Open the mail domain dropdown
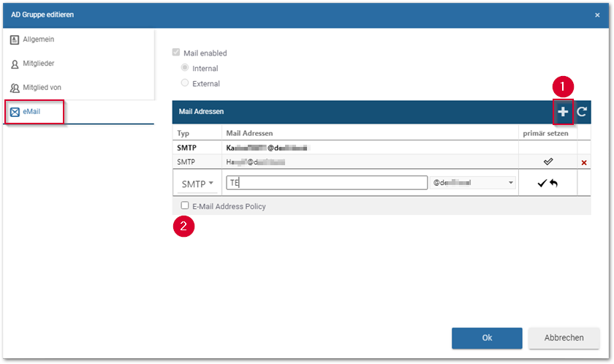 pos(473,183)
